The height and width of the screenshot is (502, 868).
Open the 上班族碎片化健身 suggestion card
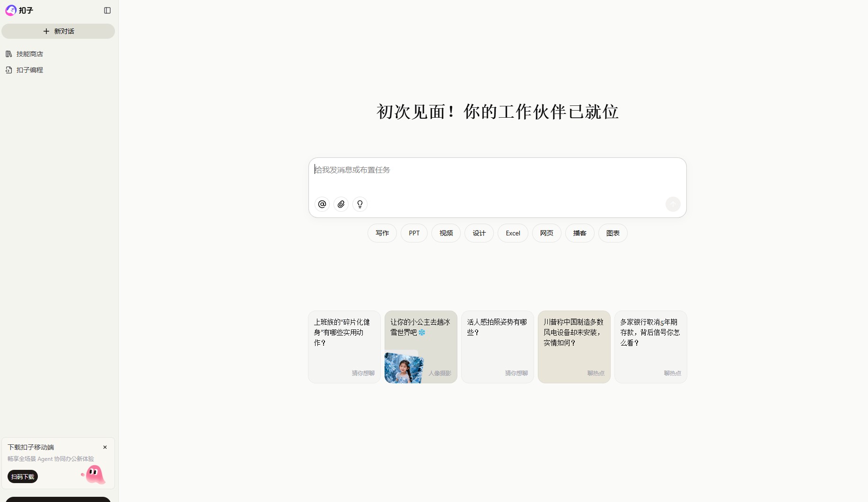344,346
